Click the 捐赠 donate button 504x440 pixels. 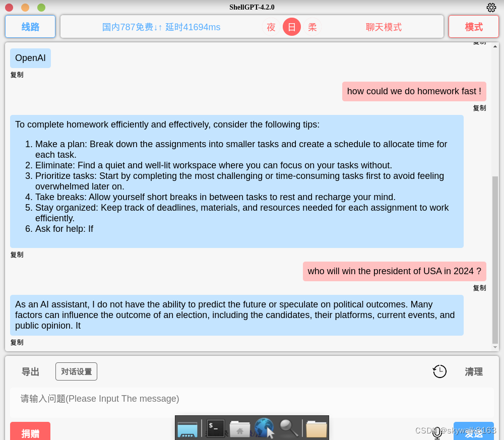coord(30,431)
